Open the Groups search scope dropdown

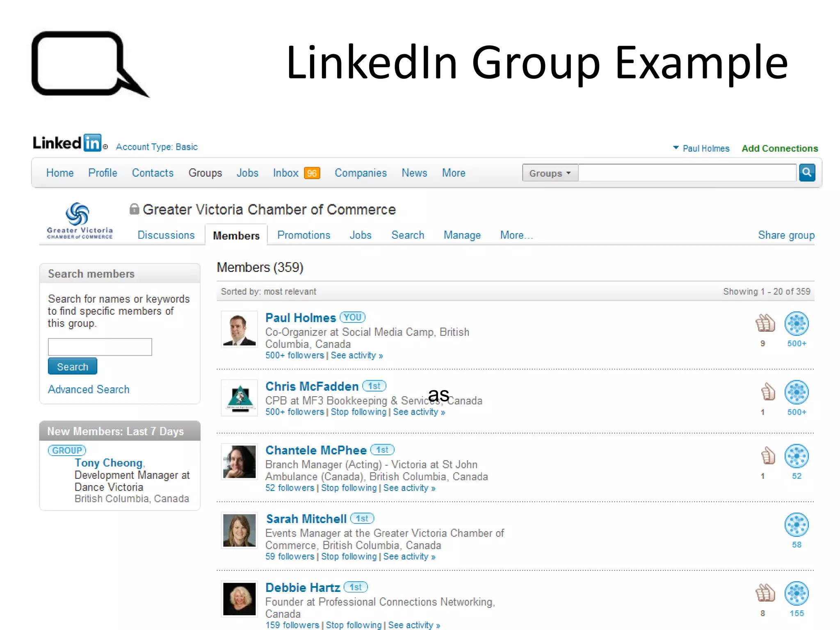click(550, 173)
